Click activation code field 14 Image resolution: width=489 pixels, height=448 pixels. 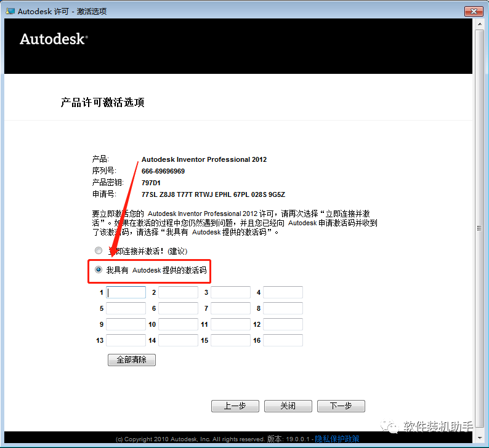coord(179,340)
